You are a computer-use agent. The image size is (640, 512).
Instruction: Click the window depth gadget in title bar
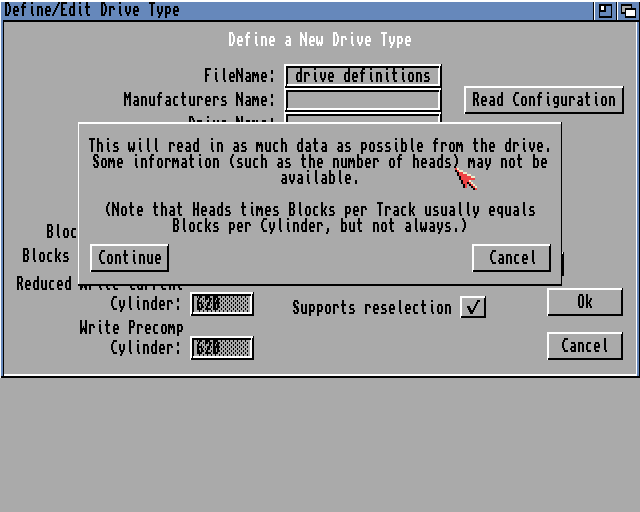pos(627,10)
